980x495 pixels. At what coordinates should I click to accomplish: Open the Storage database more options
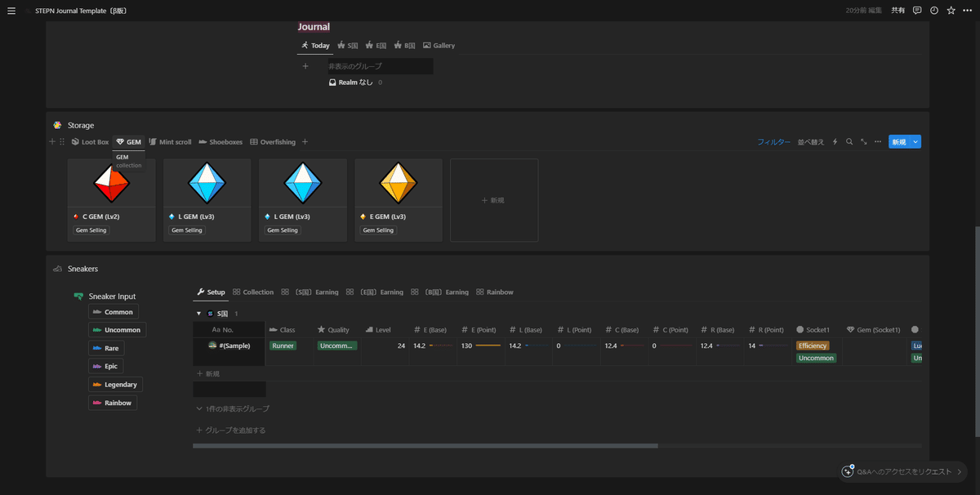(878, 142)
